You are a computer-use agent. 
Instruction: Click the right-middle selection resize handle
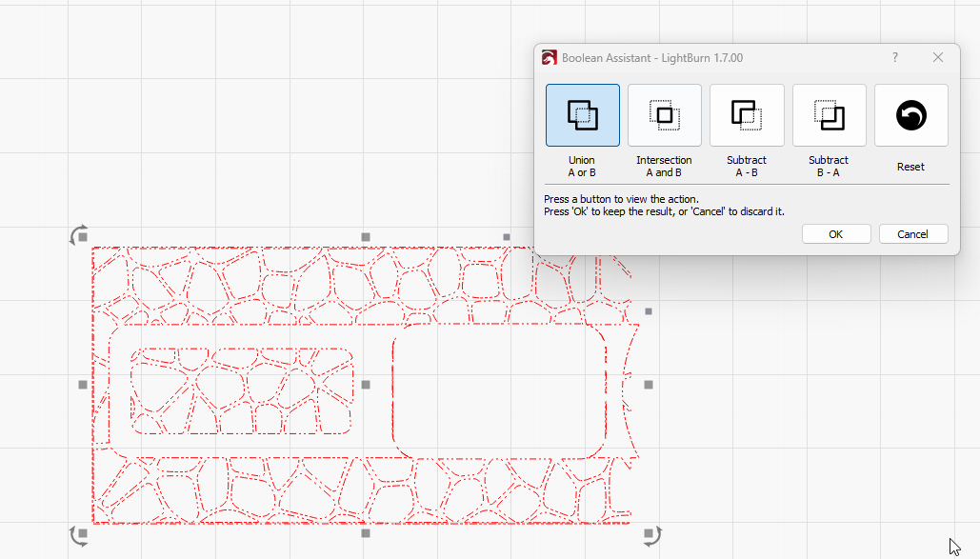tap(649, 385)
